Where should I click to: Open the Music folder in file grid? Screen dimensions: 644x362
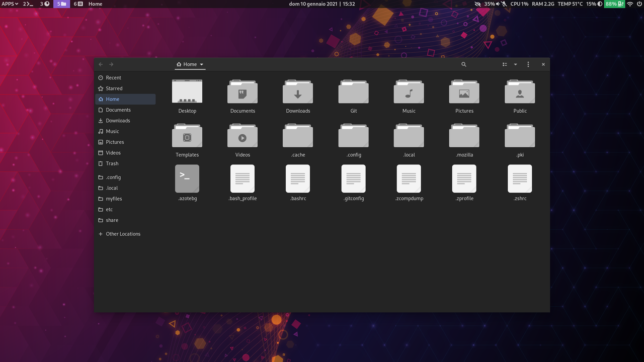[x=409, y=92]
